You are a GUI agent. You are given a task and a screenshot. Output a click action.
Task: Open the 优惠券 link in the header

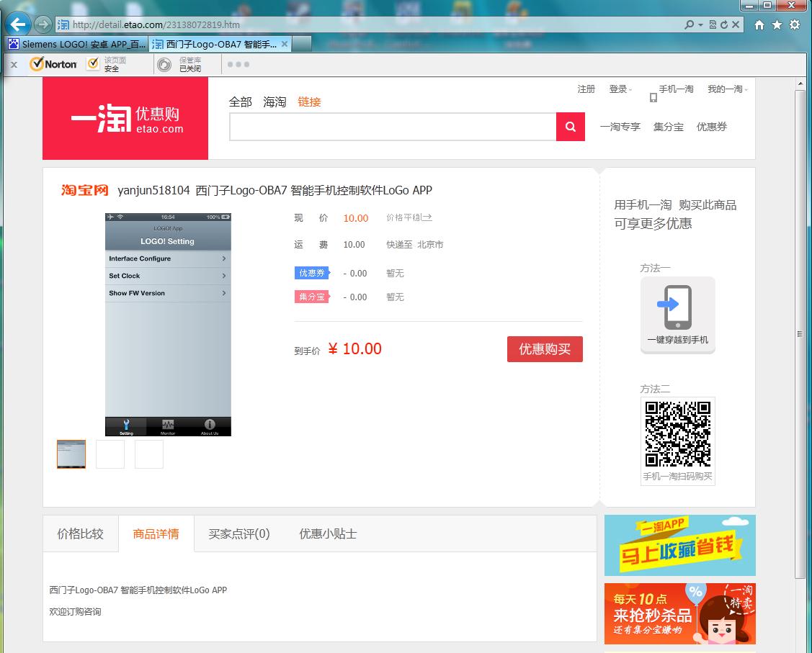(x=712, y=127)
